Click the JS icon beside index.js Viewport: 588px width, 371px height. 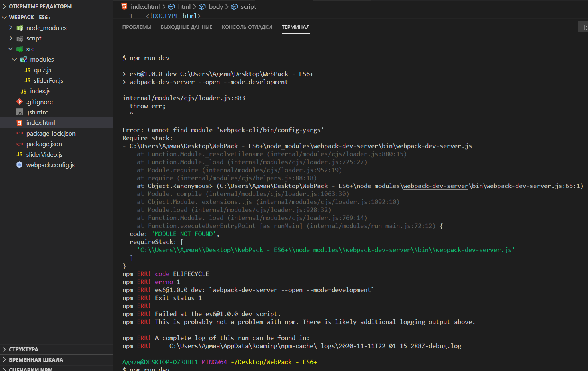pyautogui.click(x=24, y=91)
